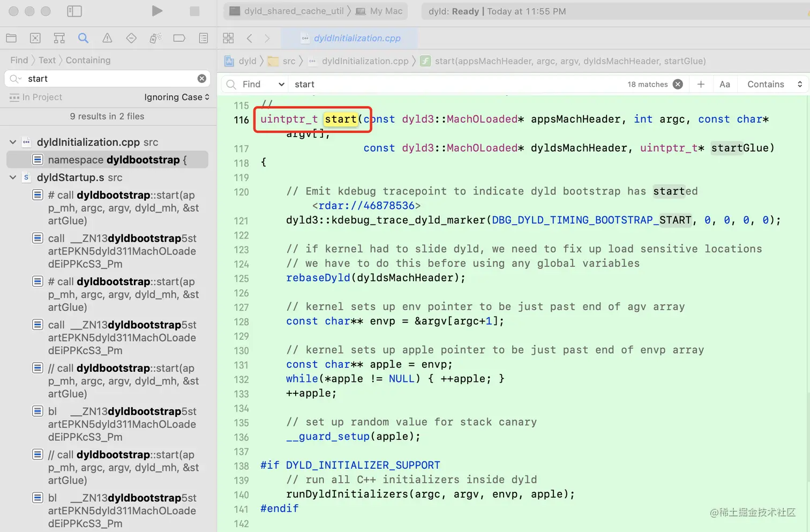Open the Contains match type dropdown
The width and height of the screenshot is (810, 532).
[x=775, y=84]
